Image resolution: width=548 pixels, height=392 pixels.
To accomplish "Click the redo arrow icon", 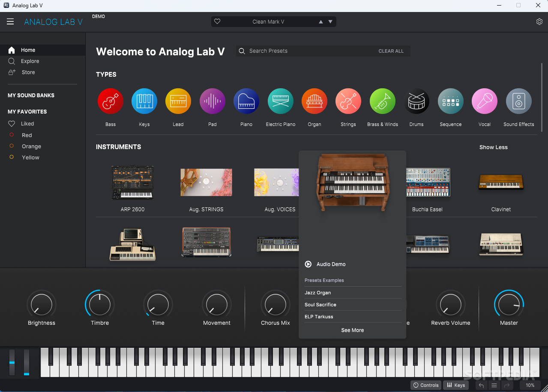I will (x=507, y=385).
